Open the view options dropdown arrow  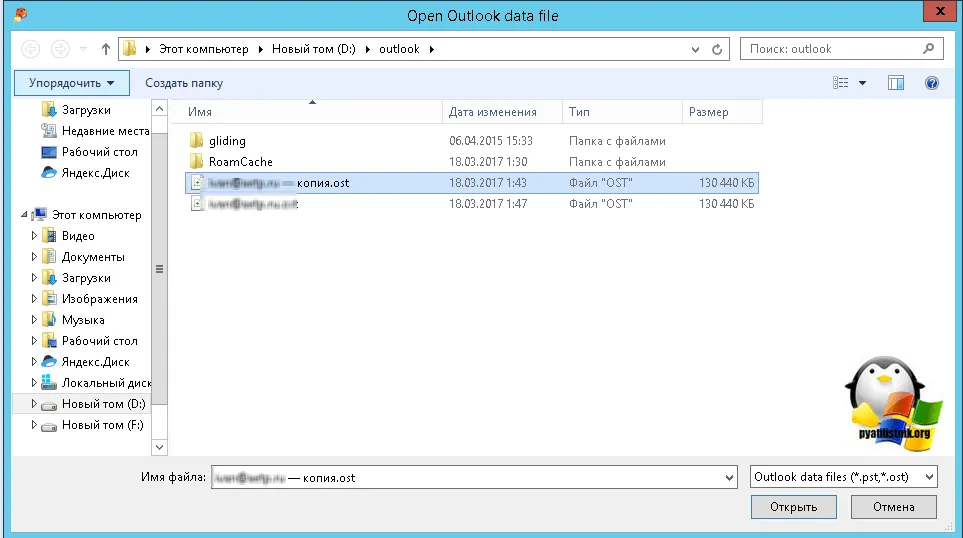click(862, 83)
